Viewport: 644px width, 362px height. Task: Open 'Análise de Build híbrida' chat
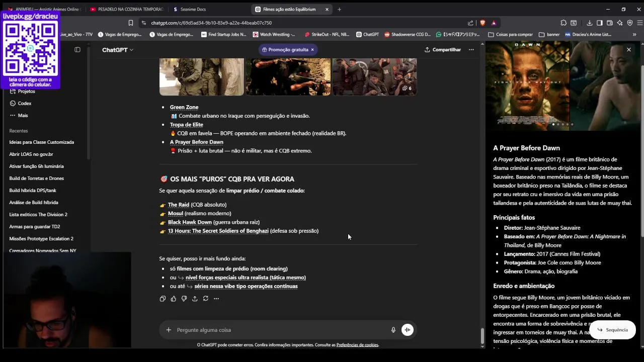click(34, 203)
